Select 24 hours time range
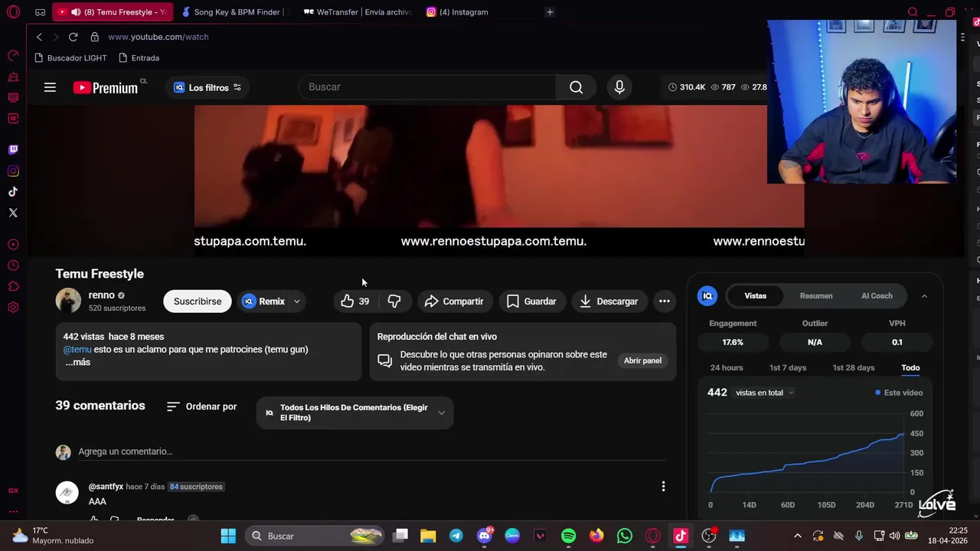980x551 pixels. (727, 368)
